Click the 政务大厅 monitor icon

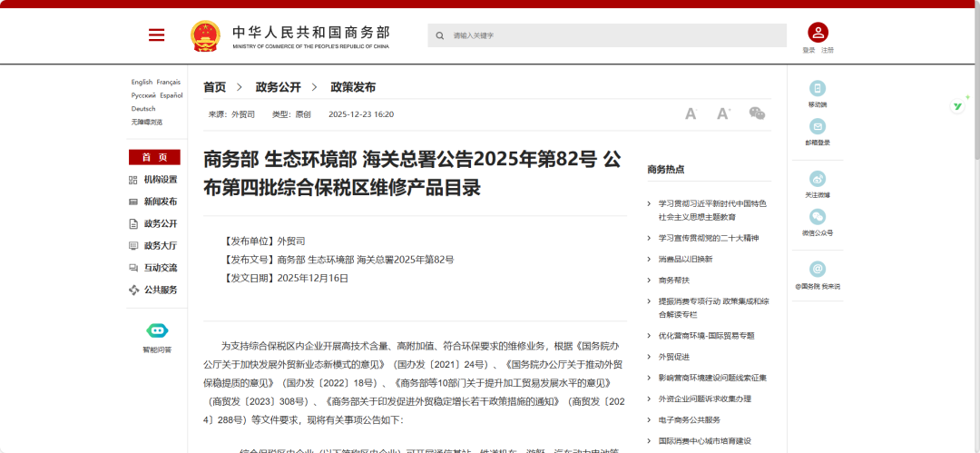coord(132,246)
